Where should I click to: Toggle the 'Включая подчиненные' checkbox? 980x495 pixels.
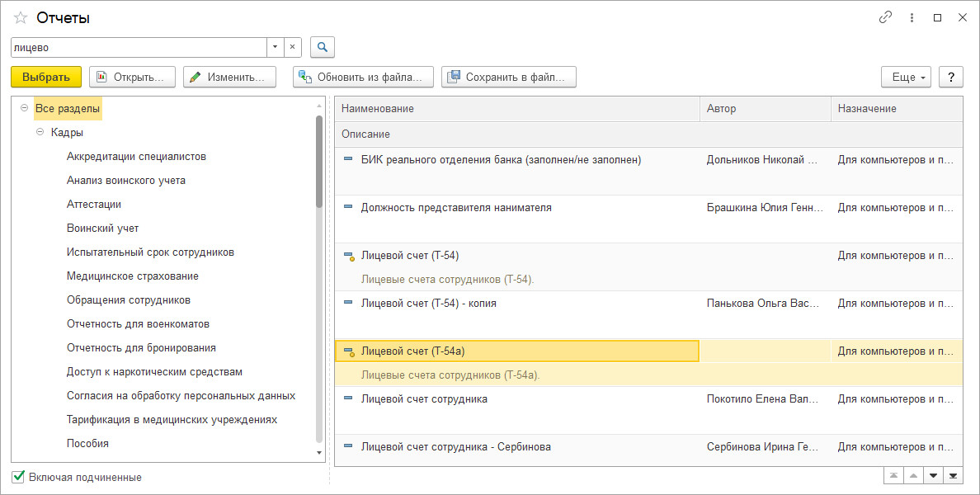tap(19, 477)
